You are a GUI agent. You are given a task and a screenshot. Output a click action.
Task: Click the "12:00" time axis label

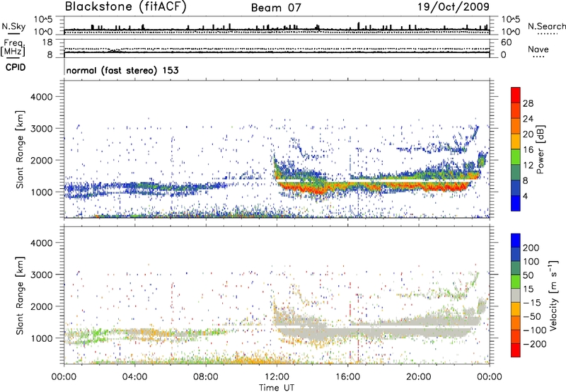277,377
